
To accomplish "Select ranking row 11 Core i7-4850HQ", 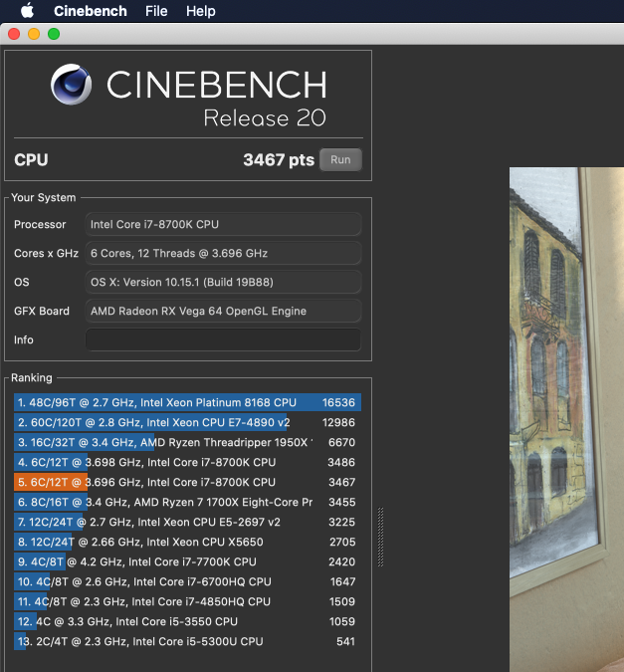I will pos(187,601).
